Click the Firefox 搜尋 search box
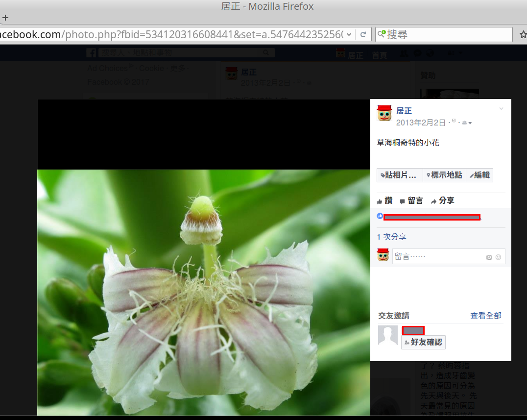Image resolution: width=527 pixels, height=420 pixels. [444, 34]
